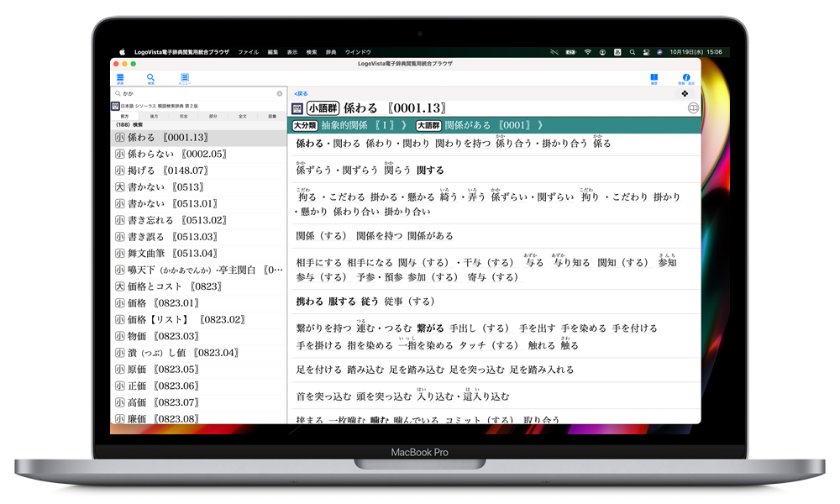Open the 辞典 menu in menu bar

click(331, 52)
